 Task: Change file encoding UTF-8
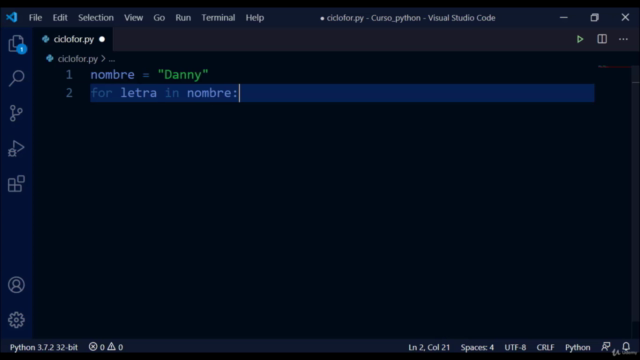[515, 347]
